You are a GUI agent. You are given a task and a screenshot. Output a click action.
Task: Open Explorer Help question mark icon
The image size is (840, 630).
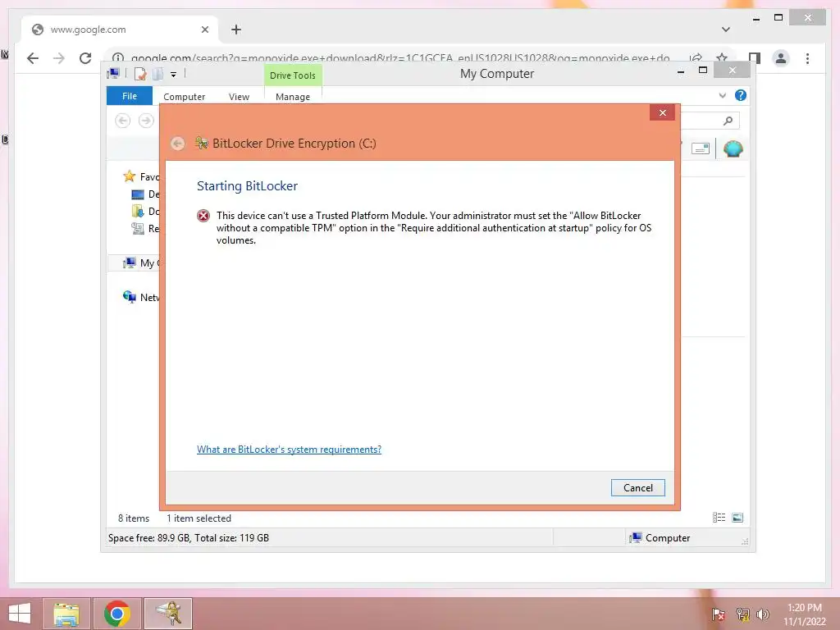tap(741, 95)
